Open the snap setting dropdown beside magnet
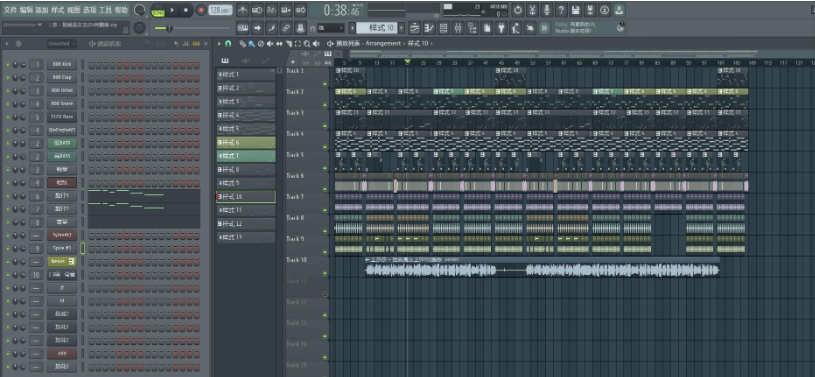The height and width of the screenshot is (377, 815). coord(331,28)
